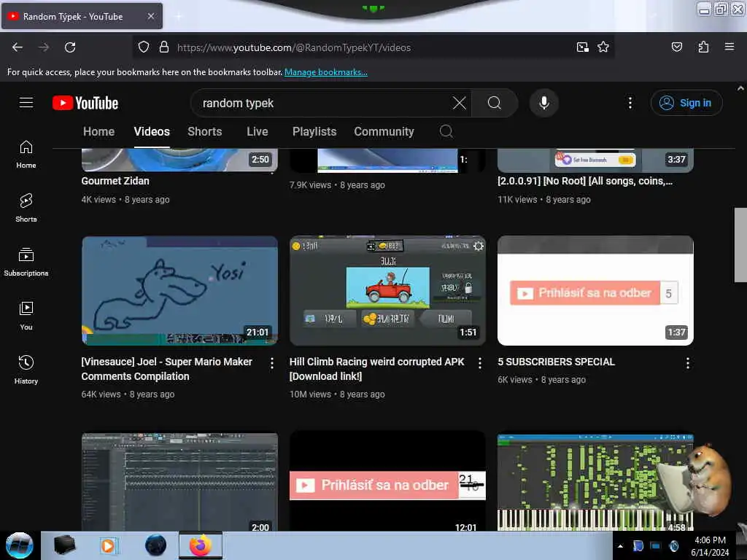Show hidden system tray icons

coord(620,546)
